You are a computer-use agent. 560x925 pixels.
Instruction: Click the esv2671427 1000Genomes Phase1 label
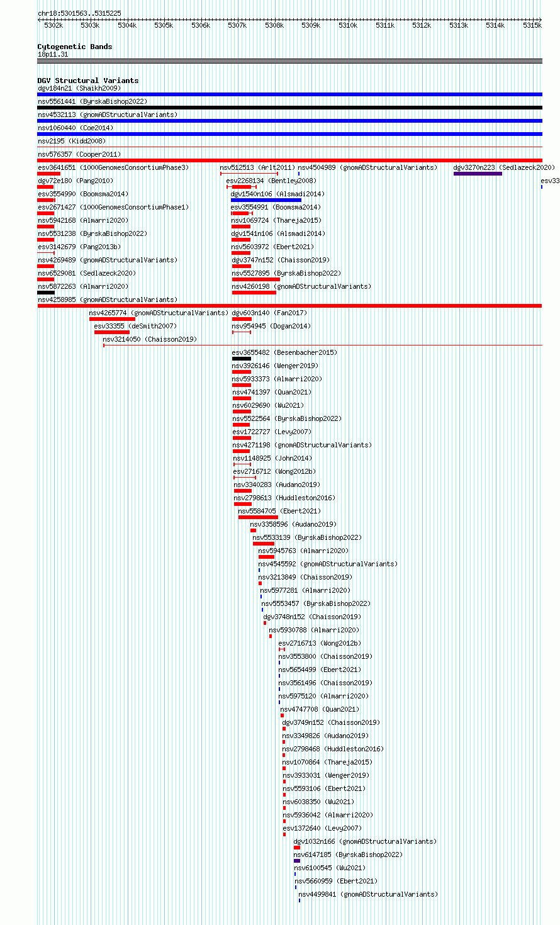pyautogui.click(x=113, y=207)
